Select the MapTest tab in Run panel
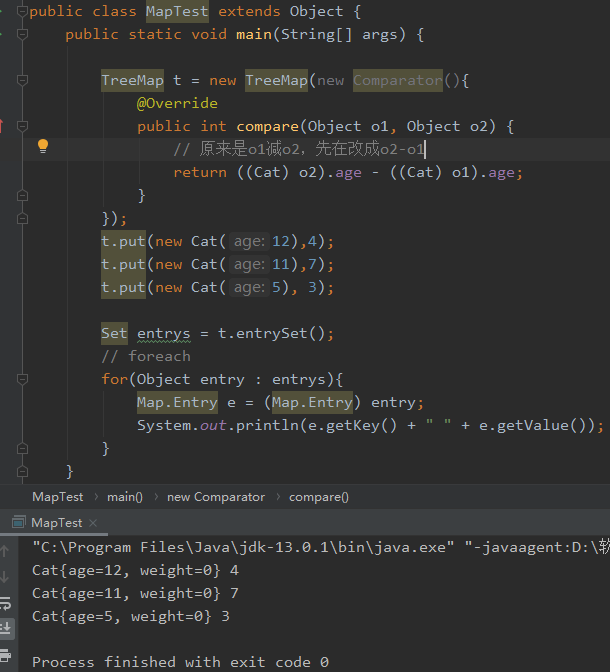 (56, 523)
